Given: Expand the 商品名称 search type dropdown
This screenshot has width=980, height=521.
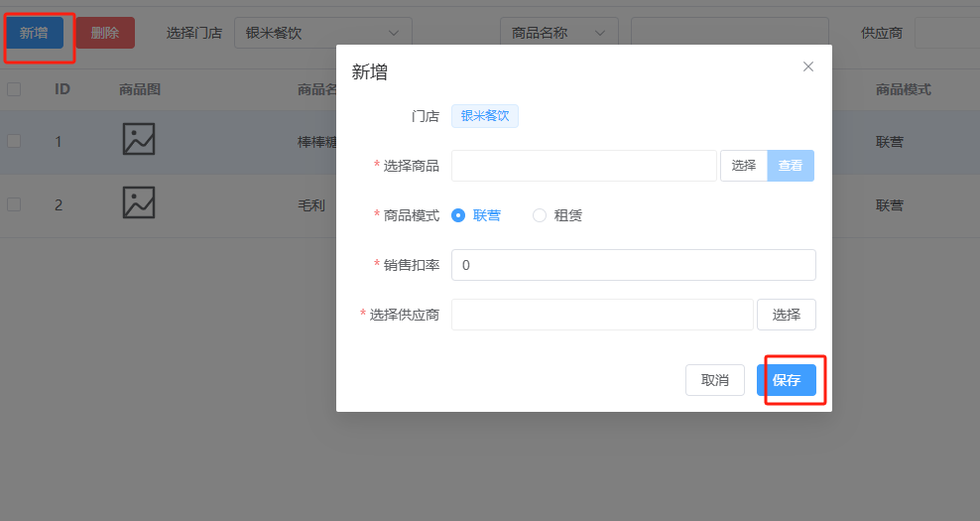Looking at the screenshot, I should tap(558, 33).
